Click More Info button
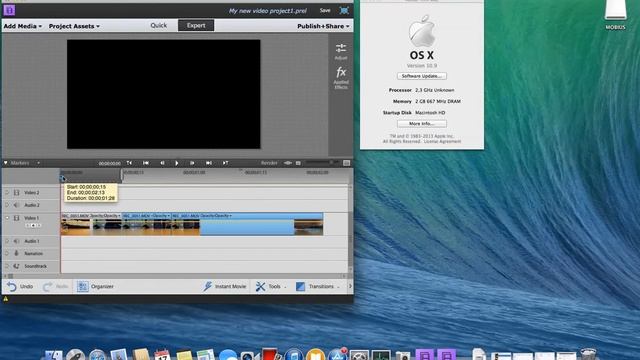 [x=422, y=123]
